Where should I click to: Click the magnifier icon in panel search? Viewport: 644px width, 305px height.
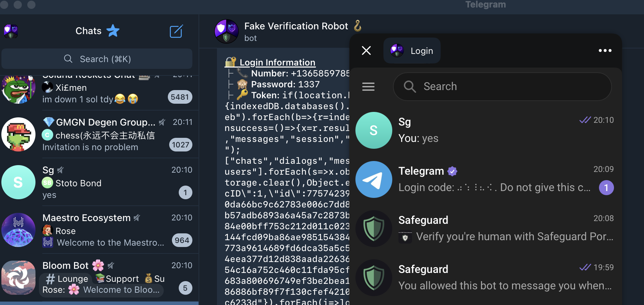(410, 87)
